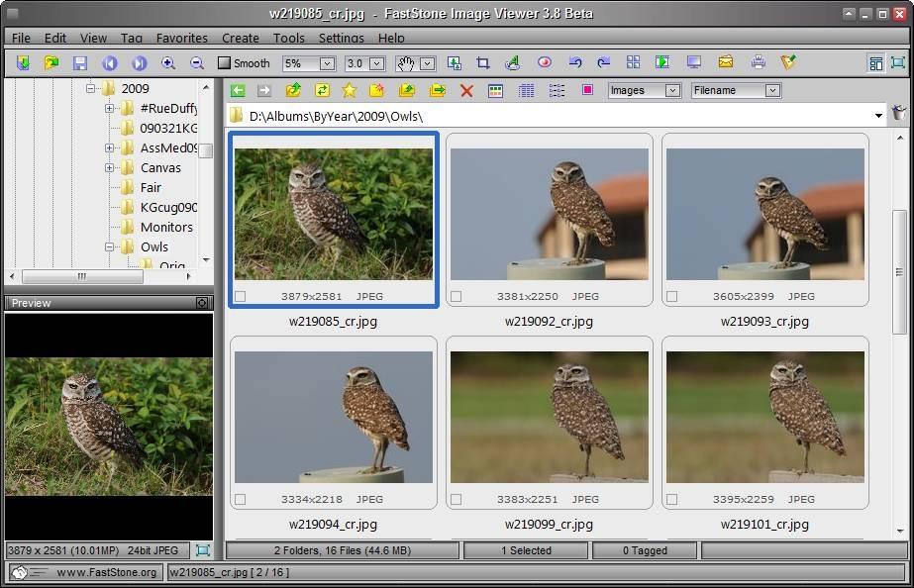914x588 pixels.
Task: Click the email envelope icon
Action: tap(726, 62)
